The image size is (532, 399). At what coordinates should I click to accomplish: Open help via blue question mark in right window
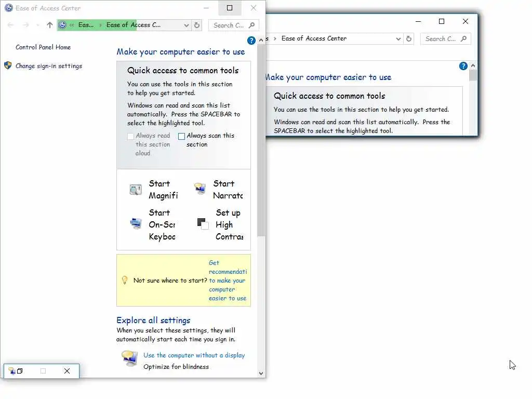(x=463, y=66)
